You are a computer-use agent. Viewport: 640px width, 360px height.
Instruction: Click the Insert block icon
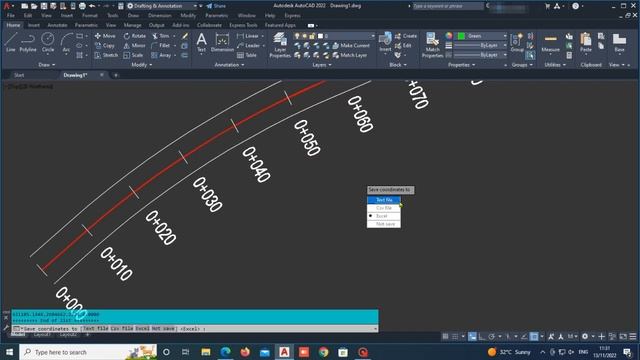[385, 42]
